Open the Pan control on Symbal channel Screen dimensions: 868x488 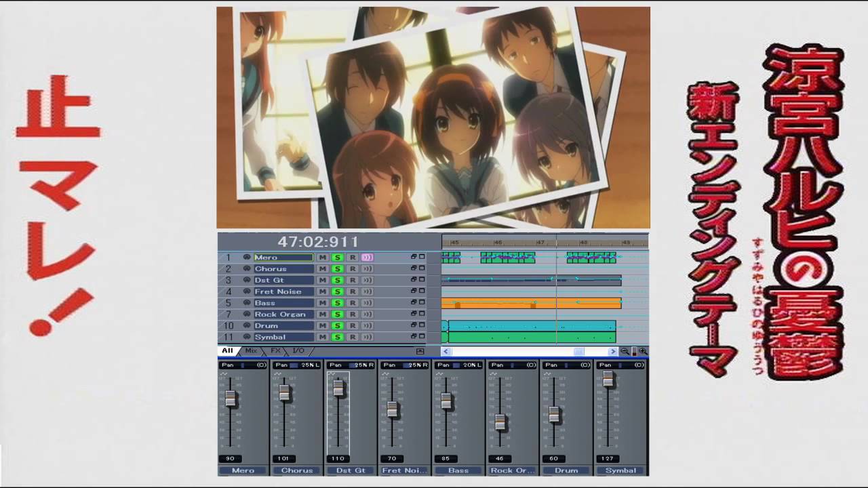pyautogui.click(x=620, y=365)
